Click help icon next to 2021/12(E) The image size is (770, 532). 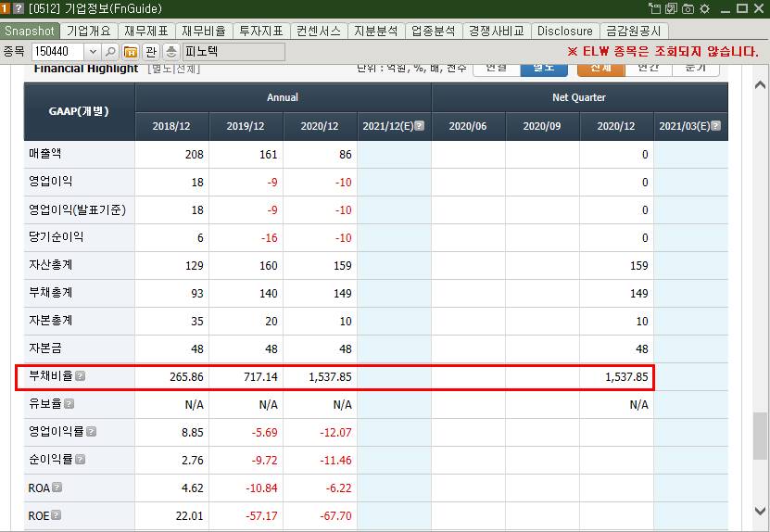pyautogui.click(x=420, y=126)
